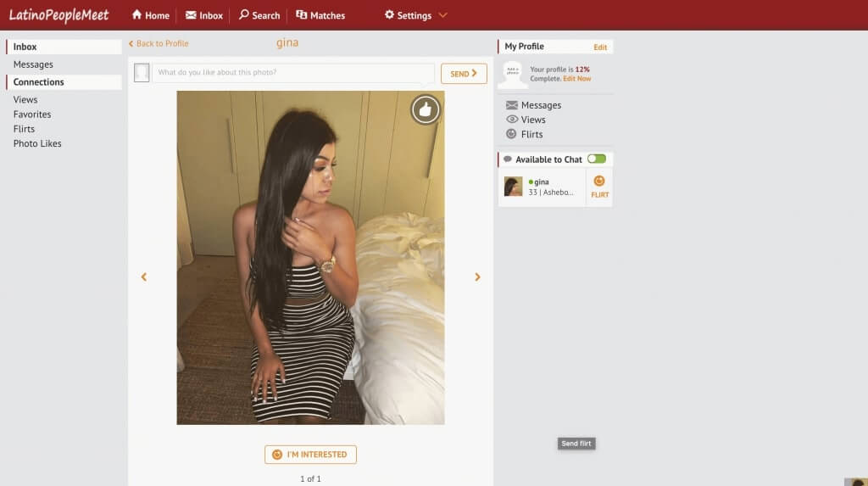Click the Flirt smiley icon next to gina

[599, 182]
